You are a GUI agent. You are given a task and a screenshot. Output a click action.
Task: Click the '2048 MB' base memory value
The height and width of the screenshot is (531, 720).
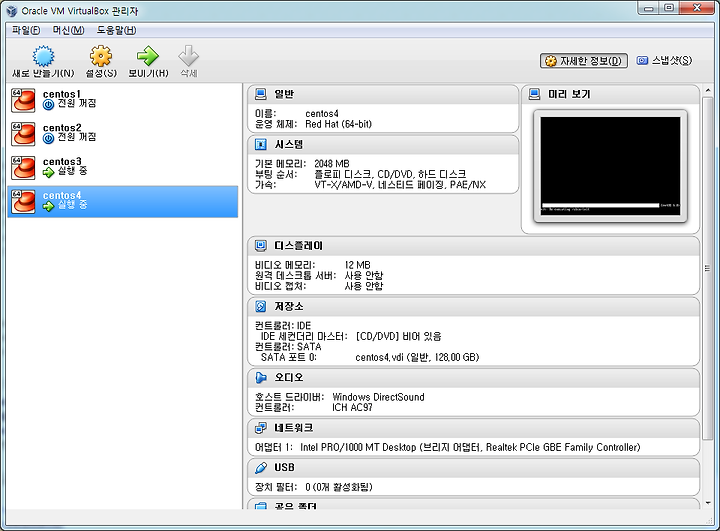(332, 164)
